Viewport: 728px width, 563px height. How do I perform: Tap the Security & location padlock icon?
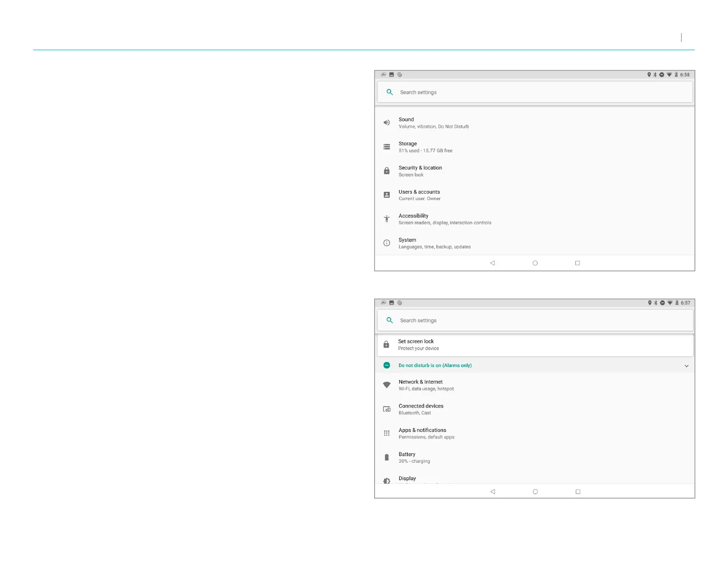point(387,171)
